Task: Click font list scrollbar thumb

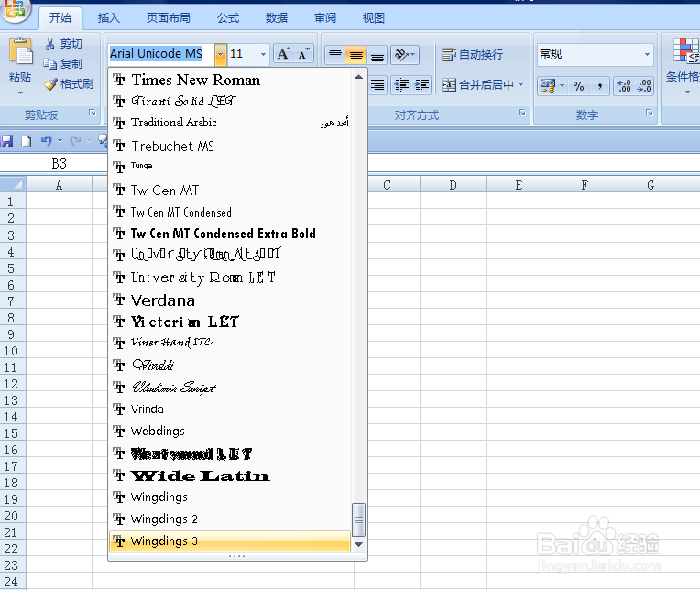Action: pyautogui.click(x=358, y=519)
